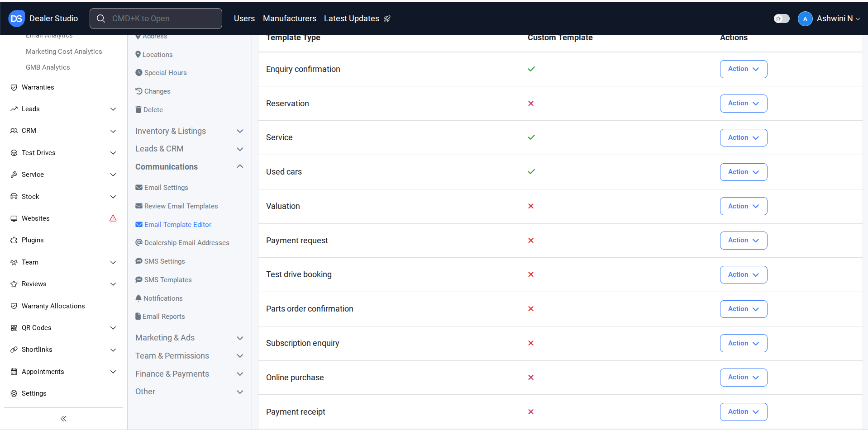
Task: Expand the Leads & CRM section
Action: 189,149
